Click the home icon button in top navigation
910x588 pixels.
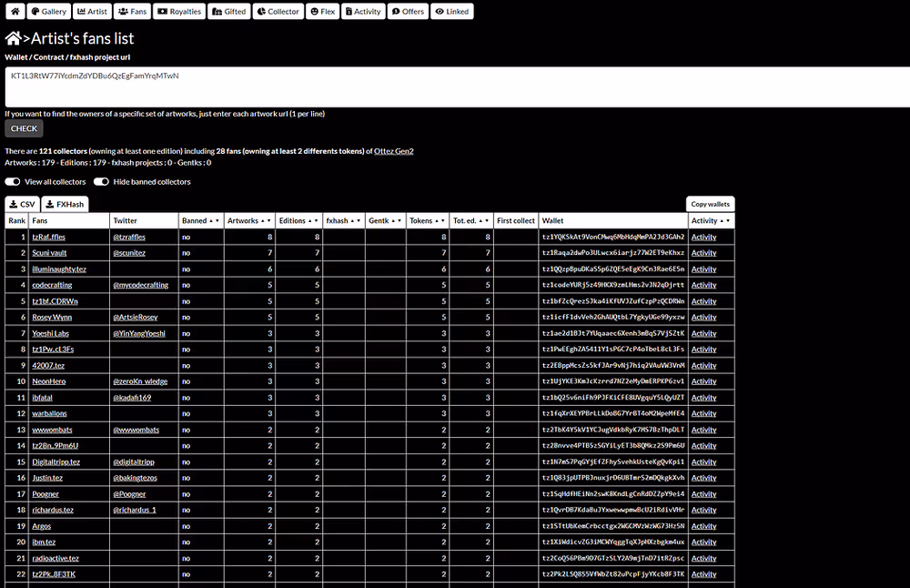[x=14, y=12]
